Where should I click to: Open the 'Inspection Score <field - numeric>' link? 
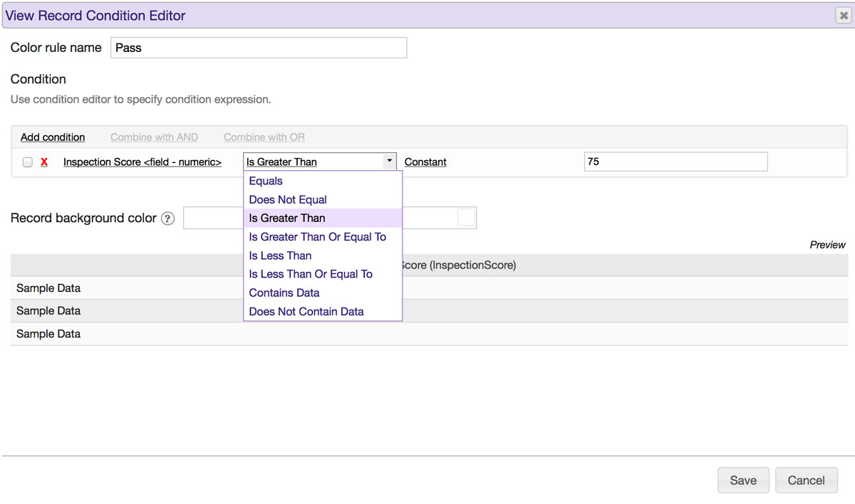(142, 162)
